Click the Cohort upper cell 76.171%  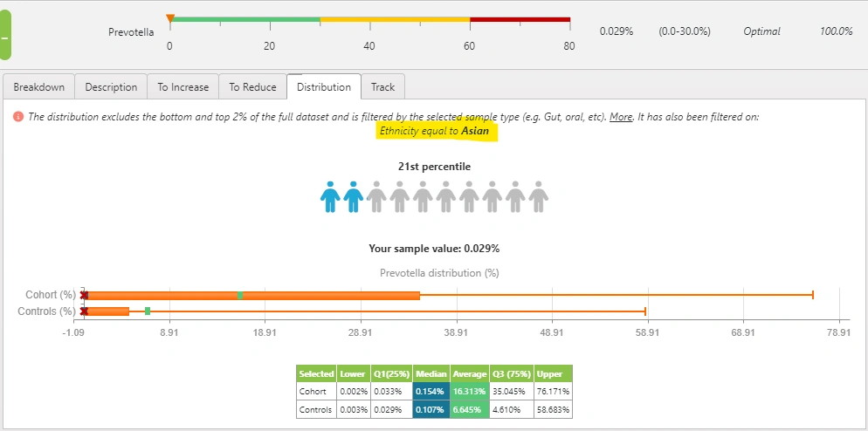pos(553,391)
